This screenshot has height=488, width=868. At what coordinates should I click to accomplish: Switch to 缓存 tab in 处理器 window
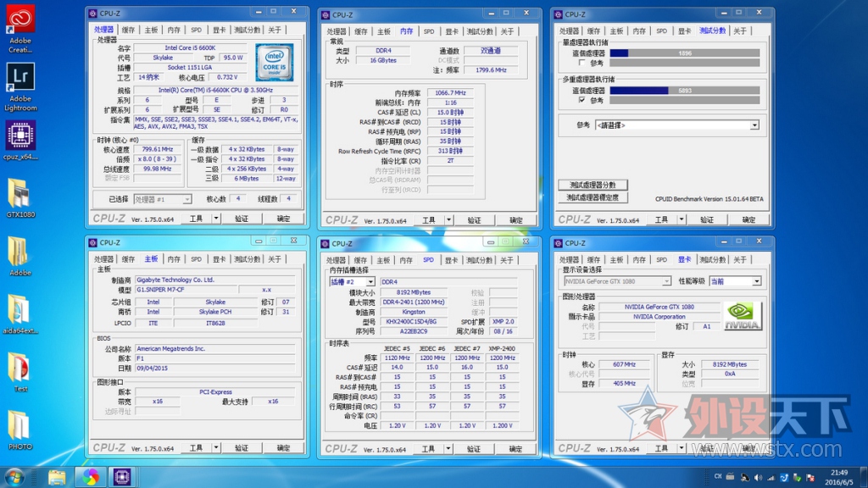click(129, 30)
